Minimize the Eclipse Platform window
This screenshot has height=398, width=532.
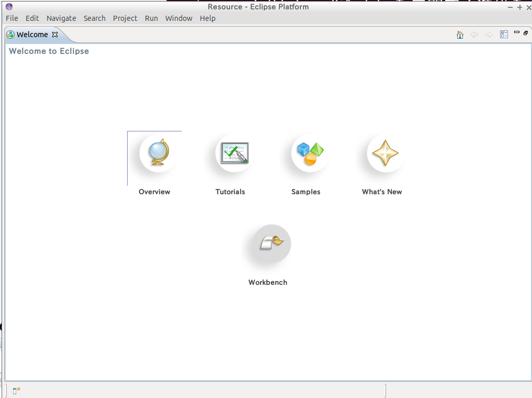click(x=510, y=7)
